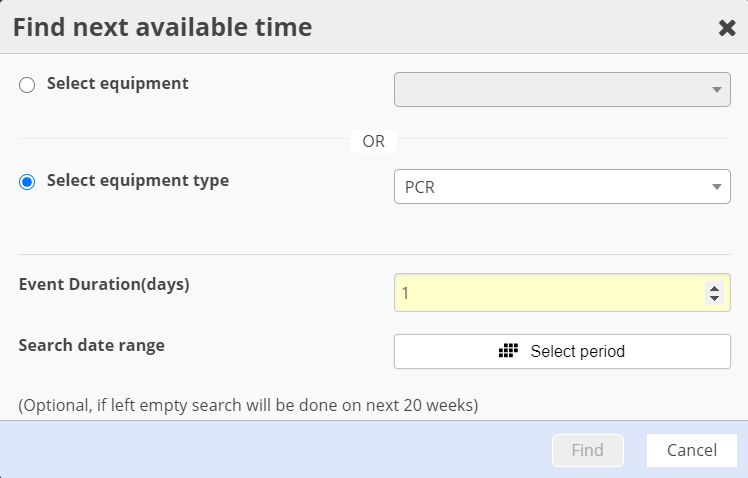Click the Select period button

(562, 351)
